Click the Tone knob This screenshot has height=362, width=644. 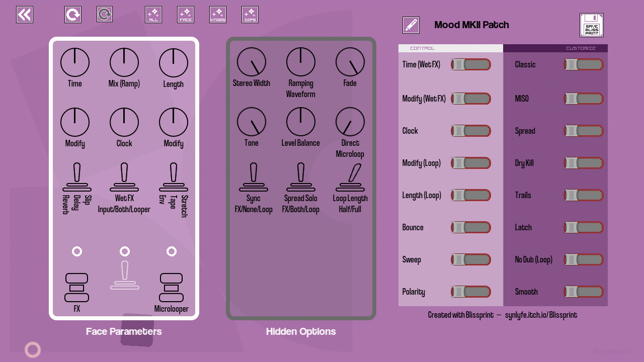(252, 122)
